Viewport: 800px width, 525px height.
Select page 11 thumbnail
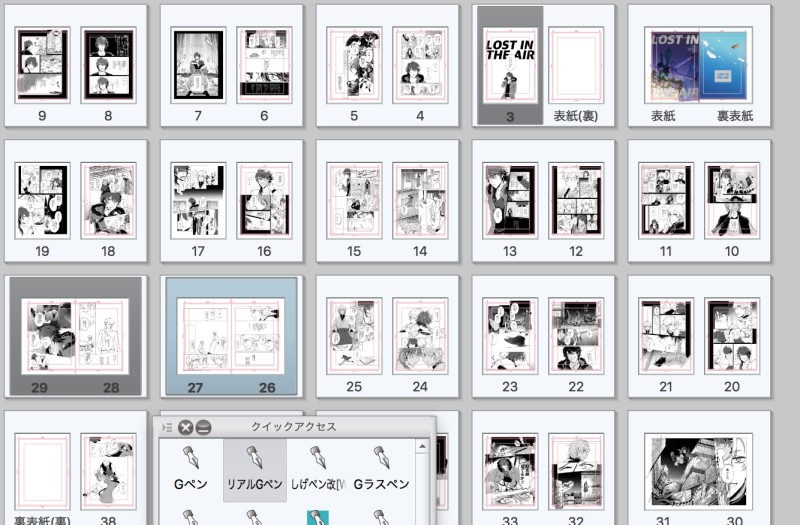pyautogui.click(x=666, y=201)
